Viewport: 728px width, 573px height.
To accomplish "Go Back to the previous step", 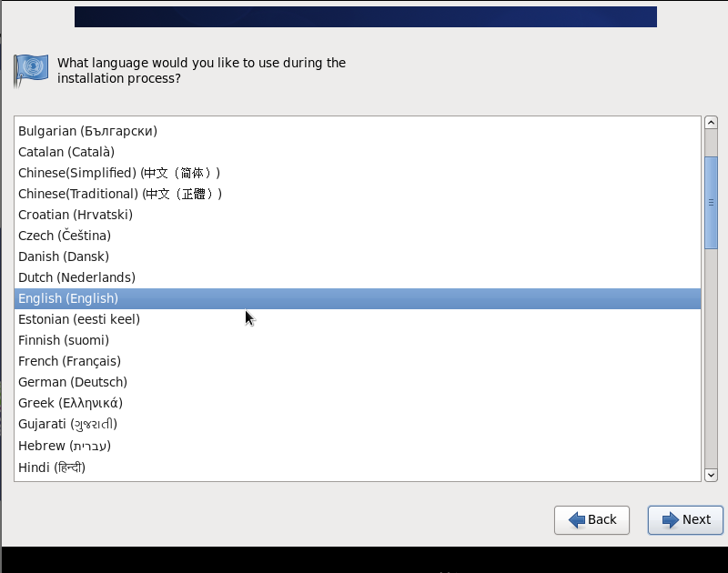I will click(591, 520).
